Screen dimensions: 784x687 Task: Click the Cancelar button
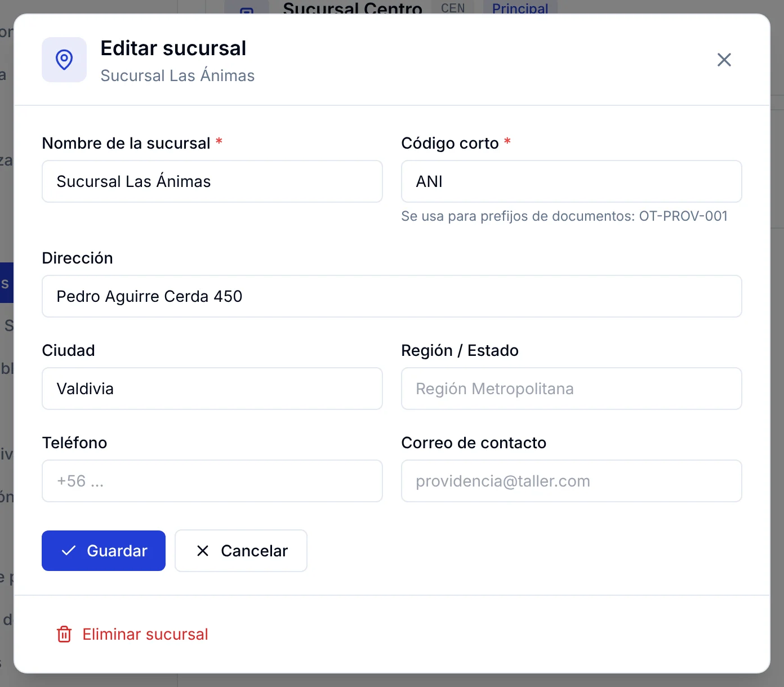(241, 551)
